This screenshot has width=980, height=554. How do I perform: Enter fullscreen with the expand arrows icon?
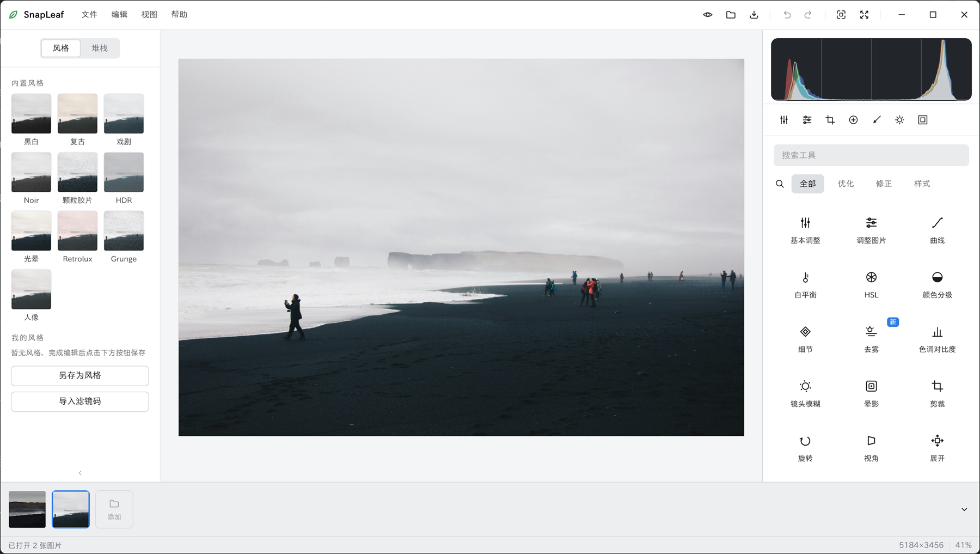click(x=864, y=15)
